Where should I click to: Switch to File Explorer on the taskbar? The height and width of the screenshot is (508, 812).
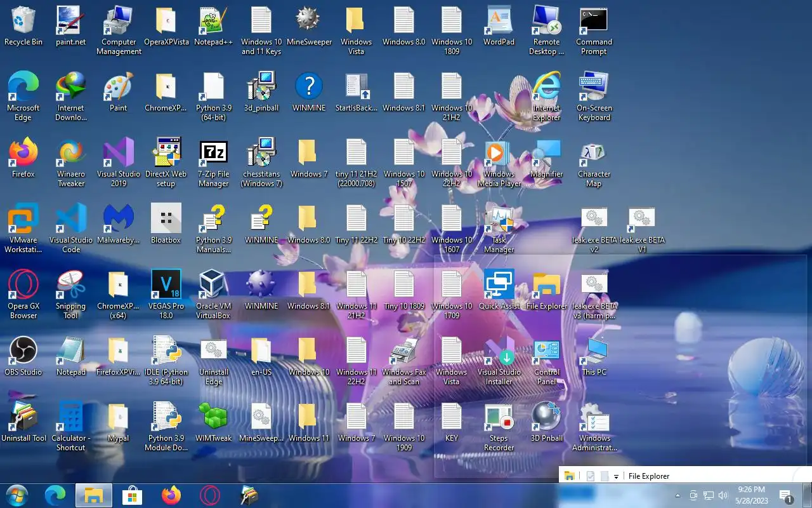(x=94, y=495)
